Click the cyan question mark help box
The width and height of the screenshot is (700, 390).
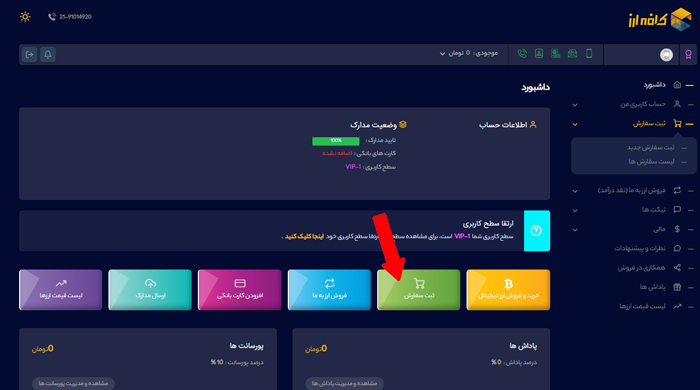[x=537, y=231]
